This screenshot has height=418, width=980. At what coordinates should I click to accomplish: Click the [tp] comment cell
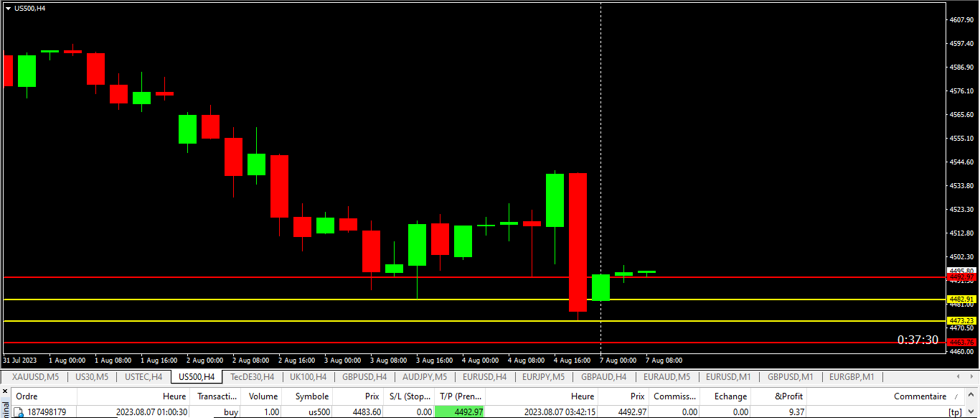(955, 412)
